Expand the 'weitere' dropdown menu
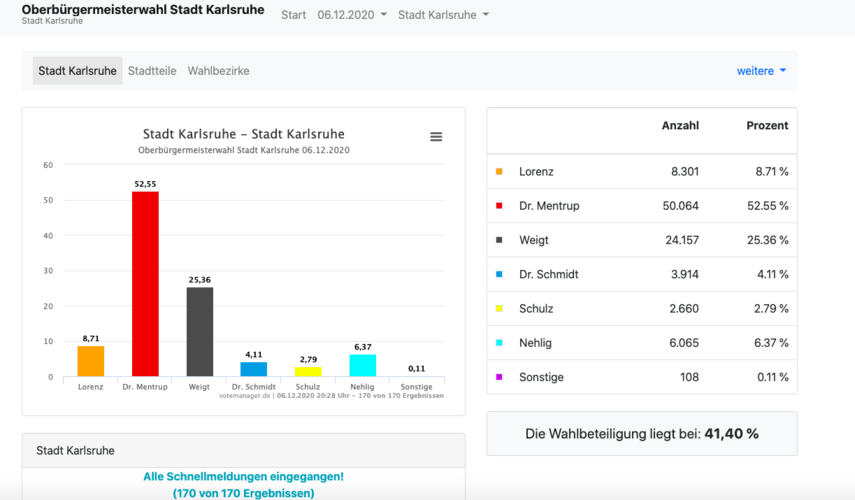855x500 pixels. 761,71
